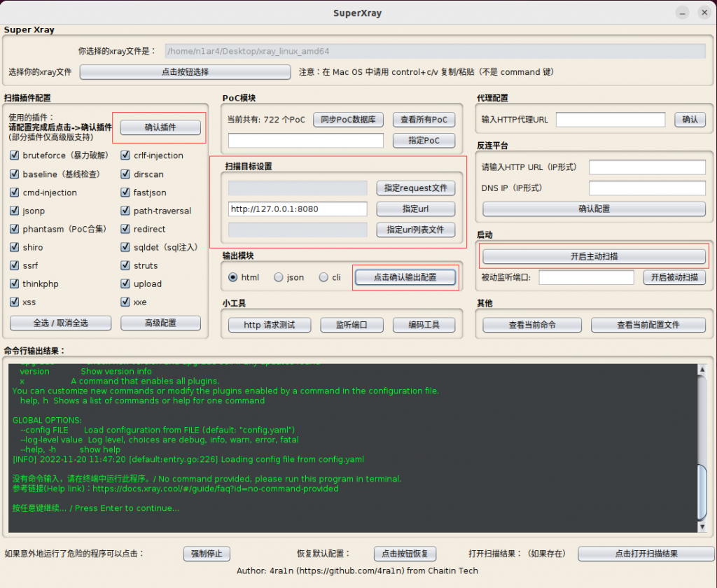Open 查看所有PoC list
Viewport: 717px width, 588px height.
[x=424, y=120]
